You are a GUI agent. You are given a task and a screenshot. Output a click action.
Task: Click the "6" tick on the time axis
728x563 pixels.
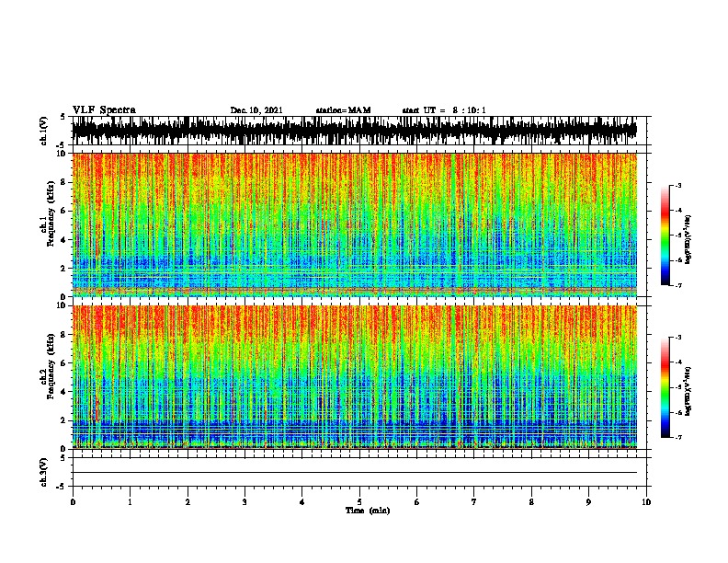416,502
